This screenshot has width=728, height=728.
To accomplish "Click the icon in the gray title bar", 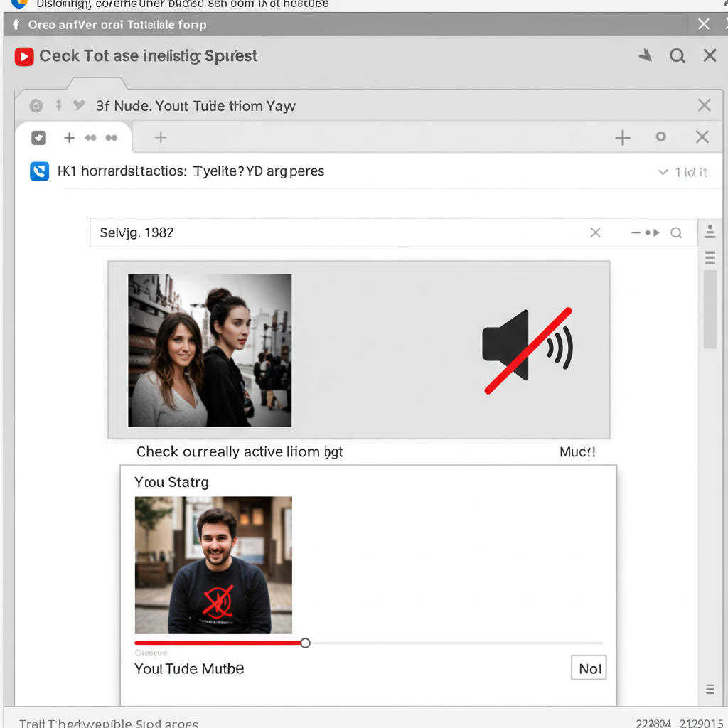I will click(16, 25).
